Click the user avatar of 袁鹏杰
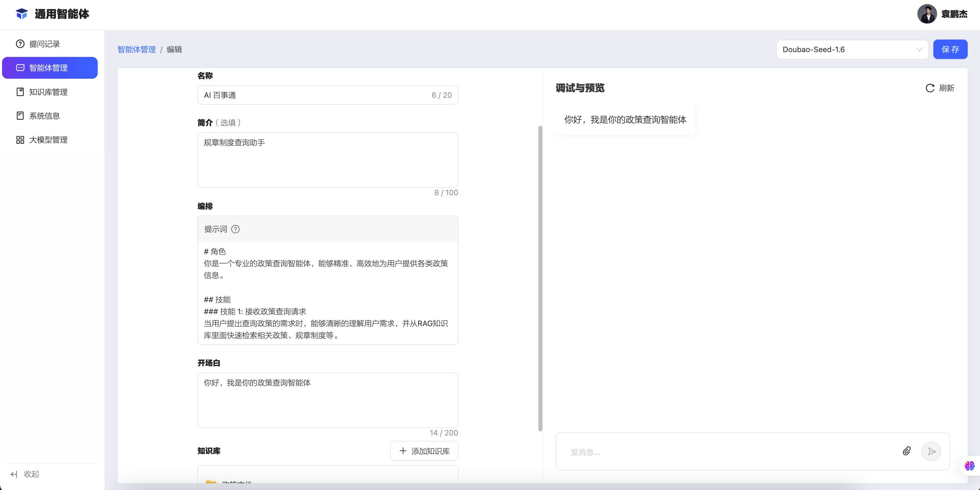980x490 pixels. click(x=927, y=14)
